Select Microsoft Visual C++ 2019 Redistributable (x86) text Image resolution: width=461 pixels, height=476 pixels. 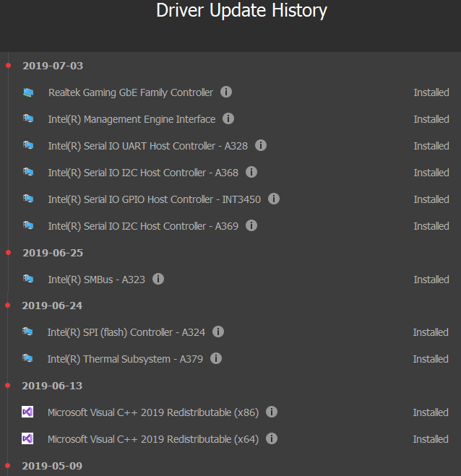(153, 412)
